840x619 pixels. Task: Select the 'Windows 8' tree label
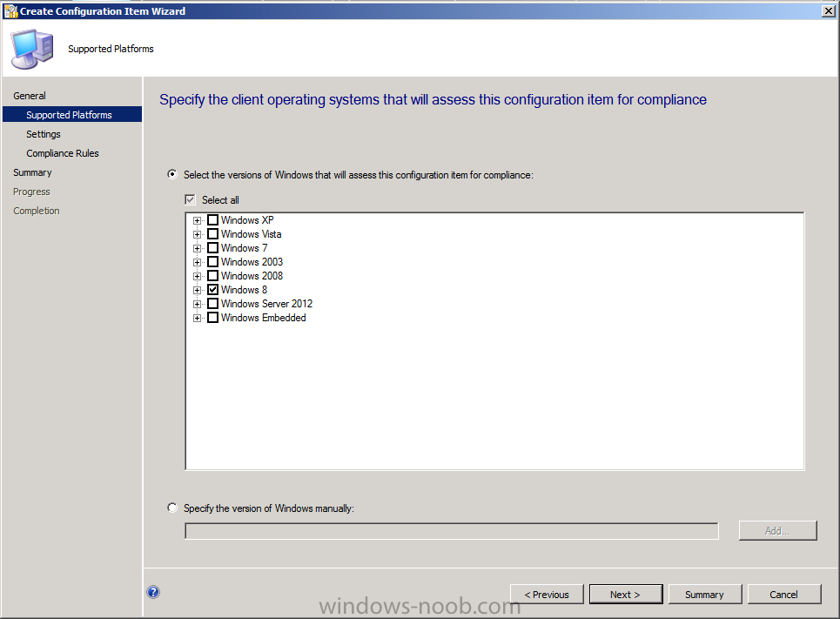[244, 289]
